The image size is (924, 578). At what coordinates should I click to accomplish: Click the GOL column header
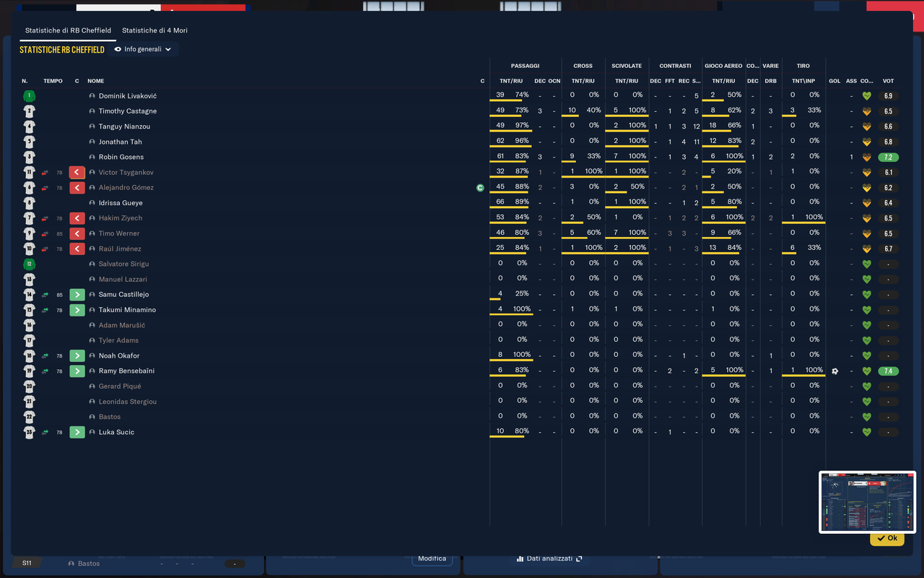point(834,81)
